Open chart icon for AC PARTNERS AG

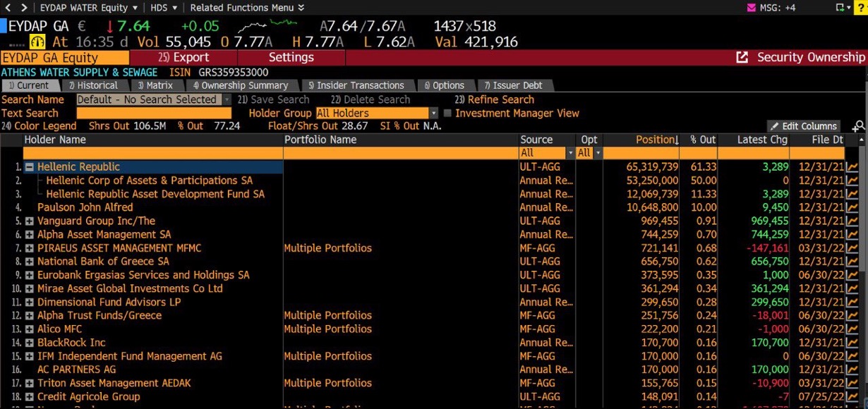[852, 370]
